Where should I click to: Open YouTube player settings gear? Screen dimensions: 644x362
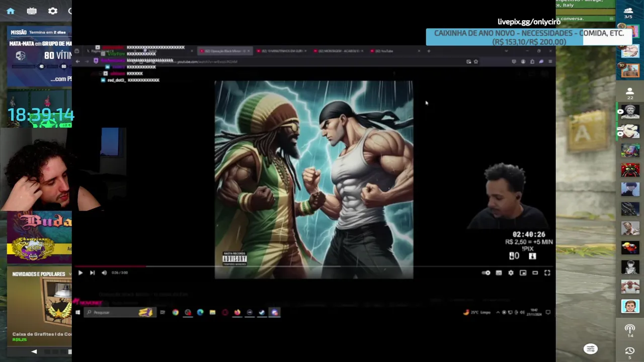511,273
